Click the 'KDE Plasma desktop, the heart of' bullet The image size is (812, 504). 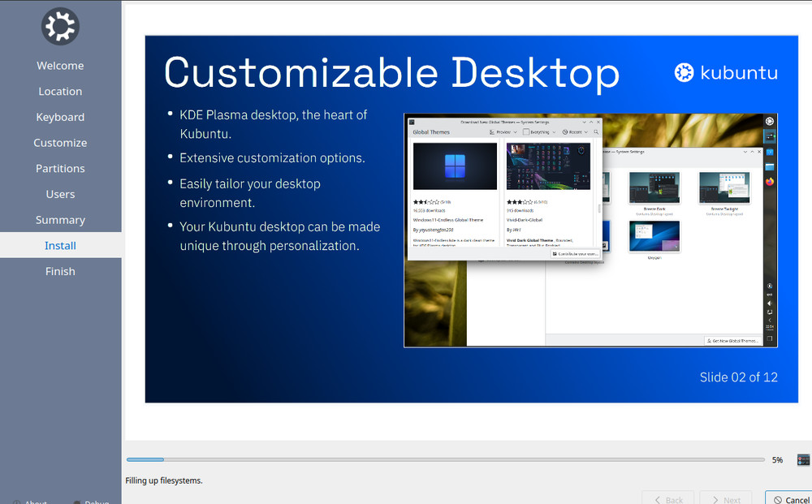click(274, 115)
